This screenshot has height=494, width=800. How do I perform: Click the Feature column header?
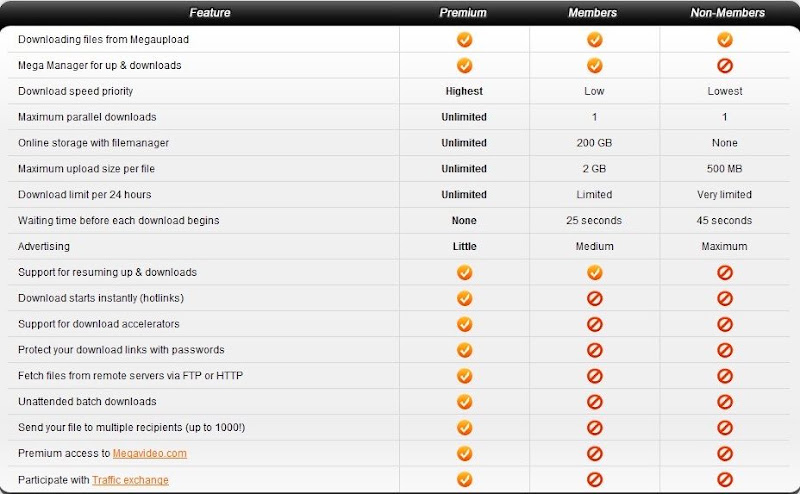coord(210,13)
